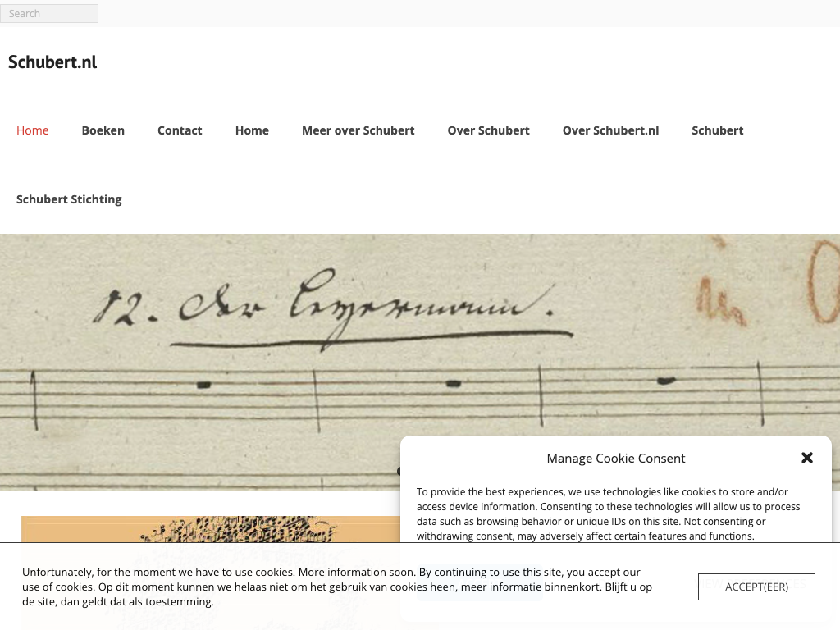The image size is (840, 630).
Task: Select the Schubert menu item
Action: (717, 130)
